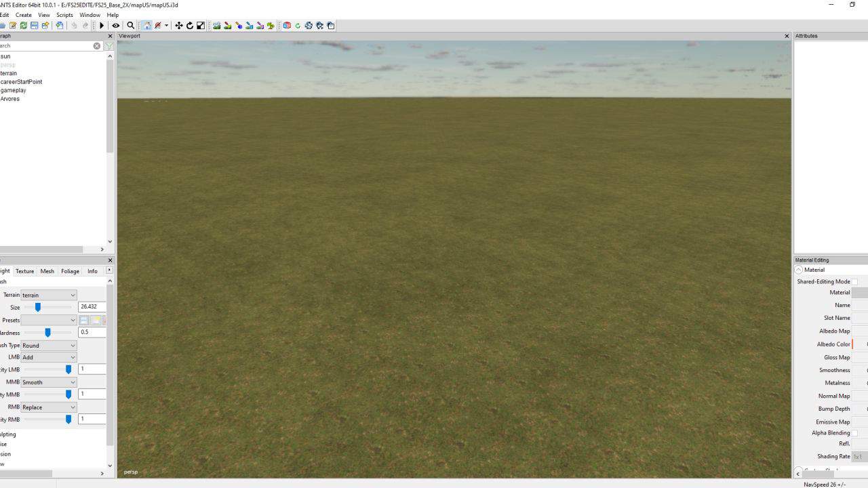The width and height of the screenshot is (868, 488).
Task: Collapse the Material section expander
Action: pos(799,270)
